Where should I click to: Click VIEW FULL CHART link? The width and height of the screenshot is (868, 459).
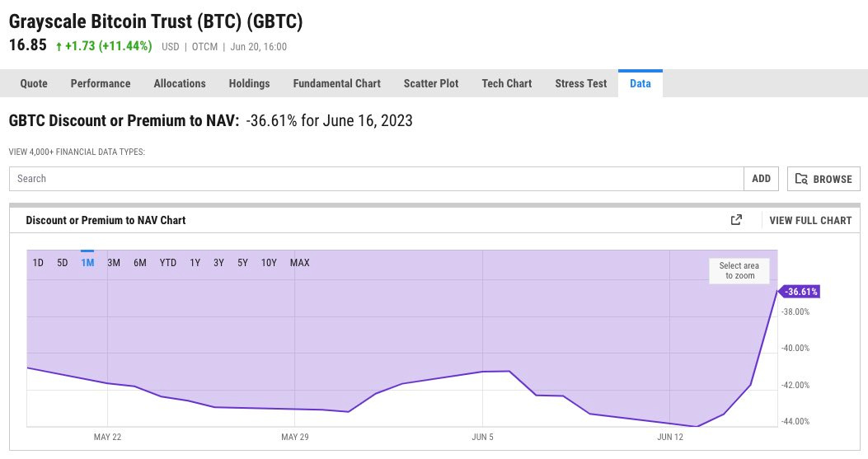click(x=810, y=220)
